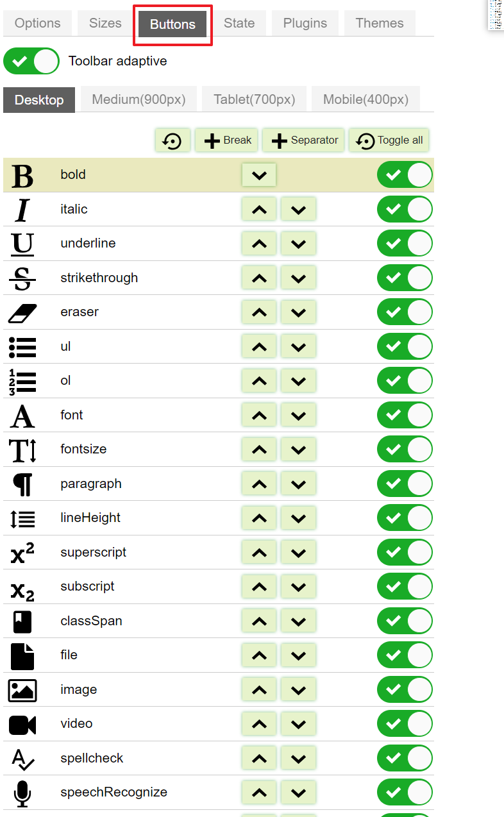Screen dimensions: 504x817
Task: Click the strikethrough S icon
Action: (x=21, y=277)
